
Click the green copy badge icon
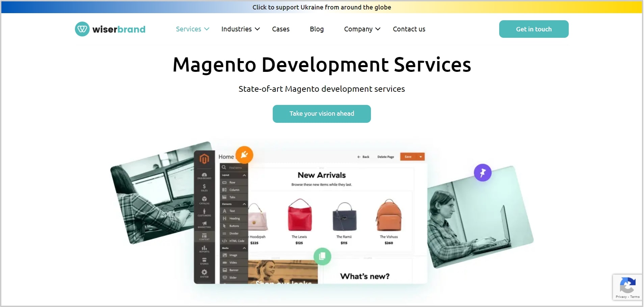(x=322, y=256)
